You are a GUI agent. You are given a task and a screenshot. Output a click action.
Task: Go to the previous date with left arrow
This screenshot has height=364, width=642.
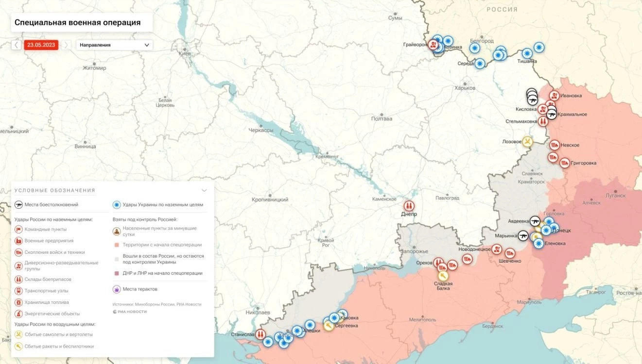[17, 45]
